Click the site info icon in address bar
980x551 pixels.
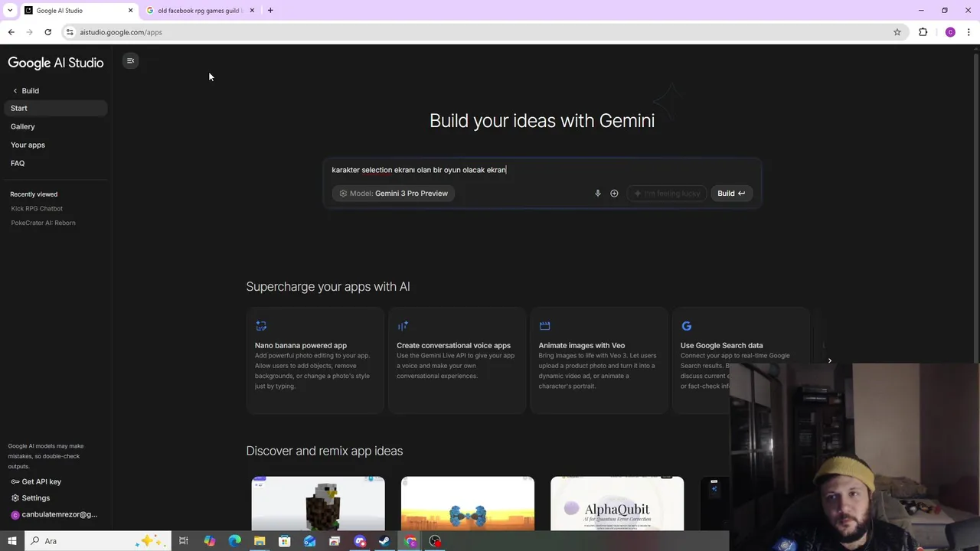pyautogui.click(x=70, y=32)
